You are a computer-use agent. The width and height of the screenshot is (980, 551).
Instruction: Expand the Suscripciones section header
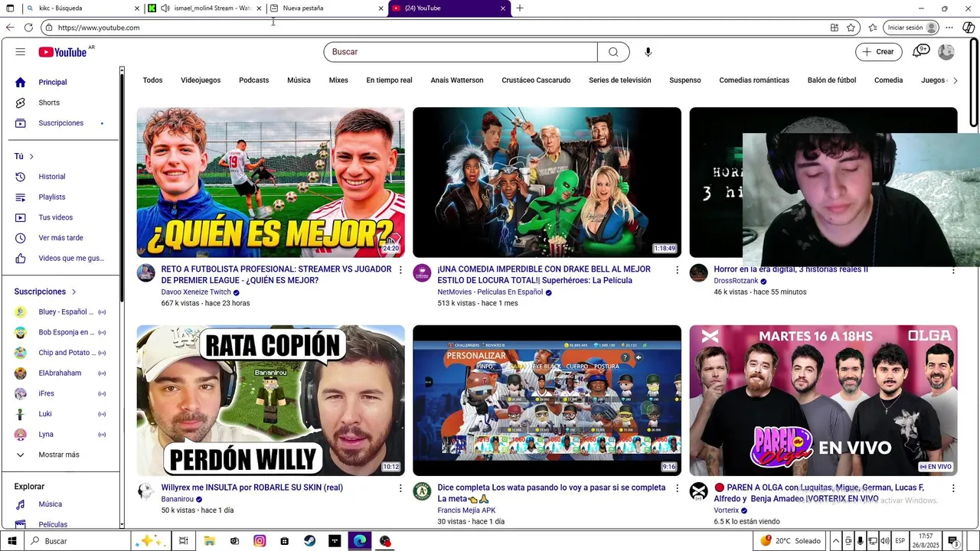pos(45,292)
